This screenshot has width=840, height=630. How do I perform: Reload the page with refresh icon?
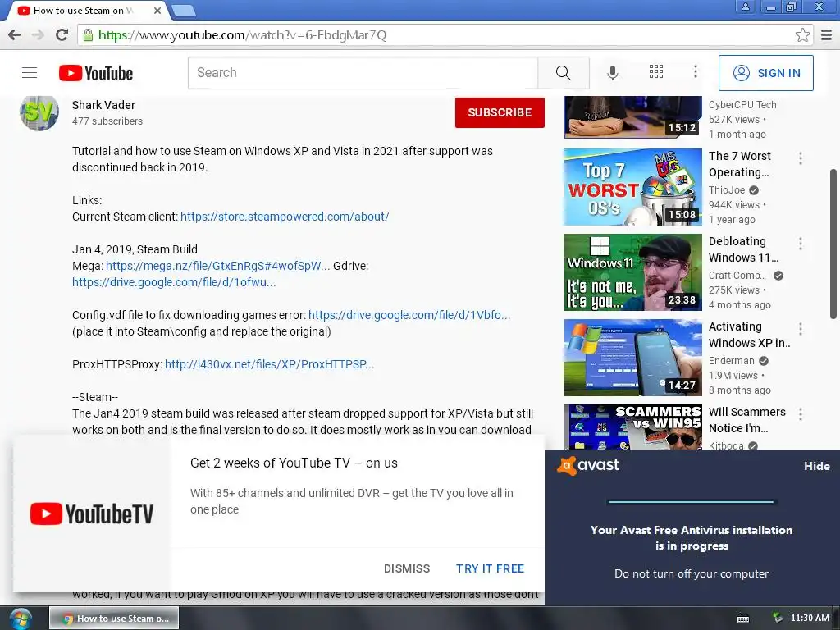tap(62, 34)
